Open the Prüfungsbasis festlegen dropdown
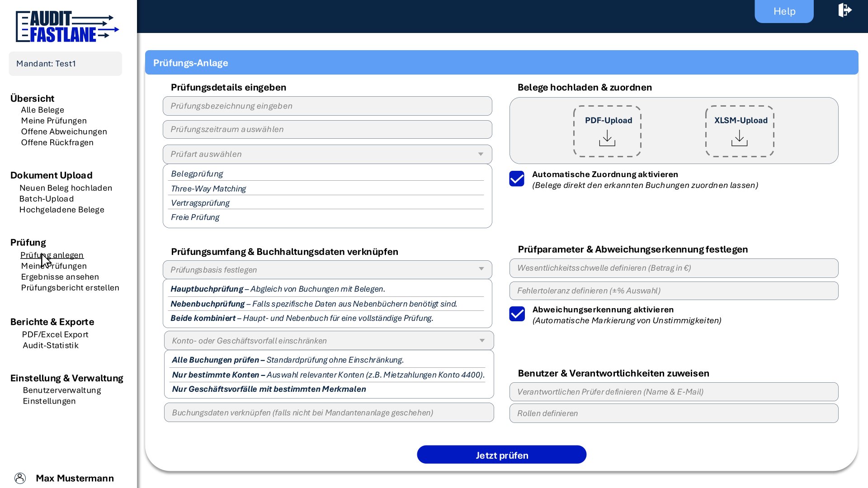Viewport: 868px width, 488px height. point(327,270)
